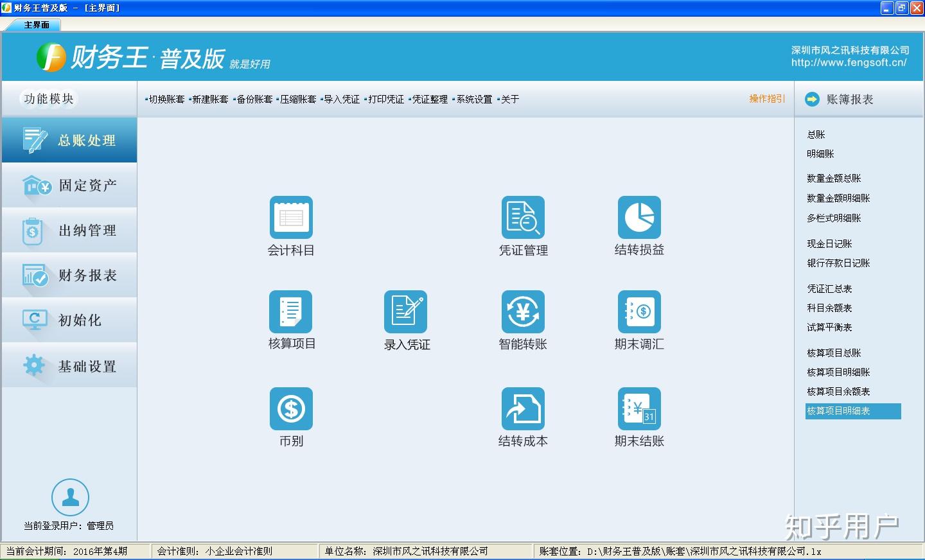Switch to the 固定资产 module
Image resolution: width=925 pixels, height=560 pixels.
69,186
